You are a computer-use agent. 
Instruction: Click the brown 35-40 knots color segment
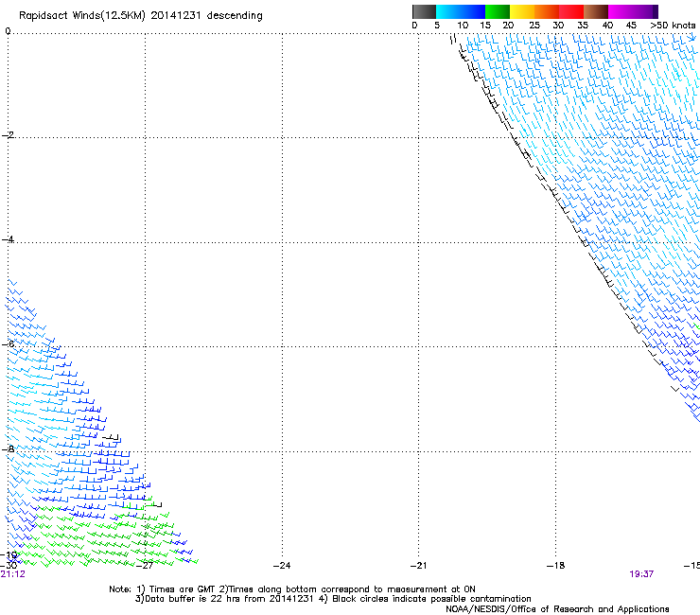[x=596, y=11]
